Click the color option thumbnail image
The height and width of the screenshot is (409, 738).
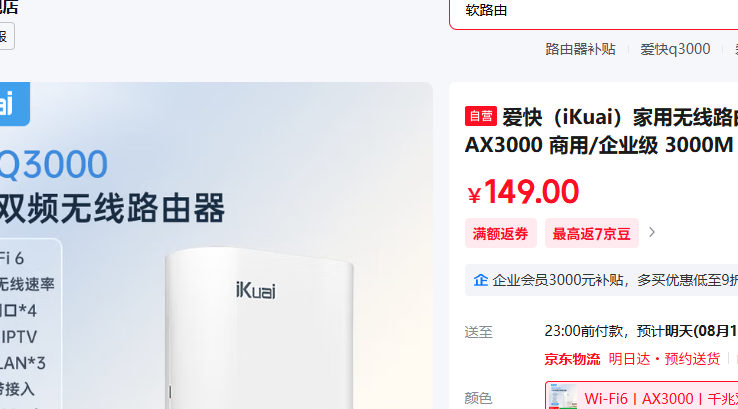coord(563,397)
